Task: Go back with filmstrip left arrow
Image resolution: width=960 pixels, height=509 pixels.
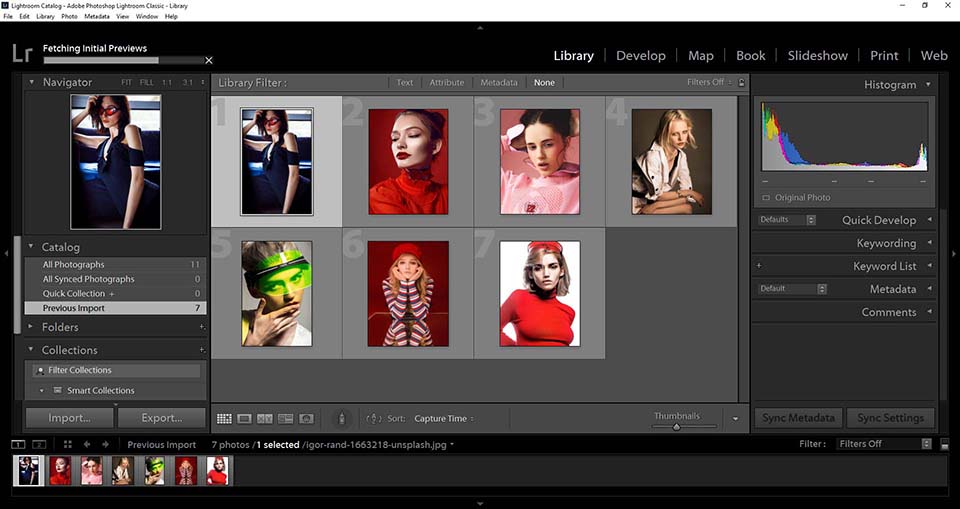Action: (87, 444)
